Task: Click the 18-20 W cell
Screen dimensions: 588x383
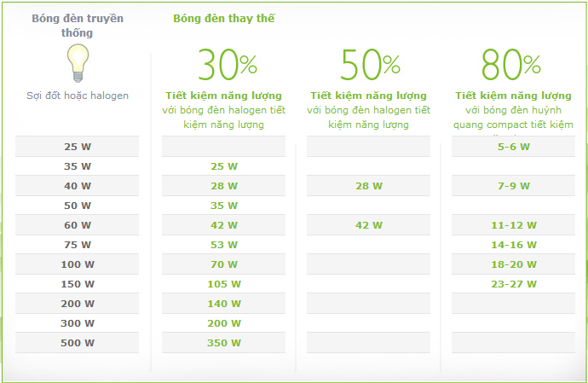Action: 514,264
